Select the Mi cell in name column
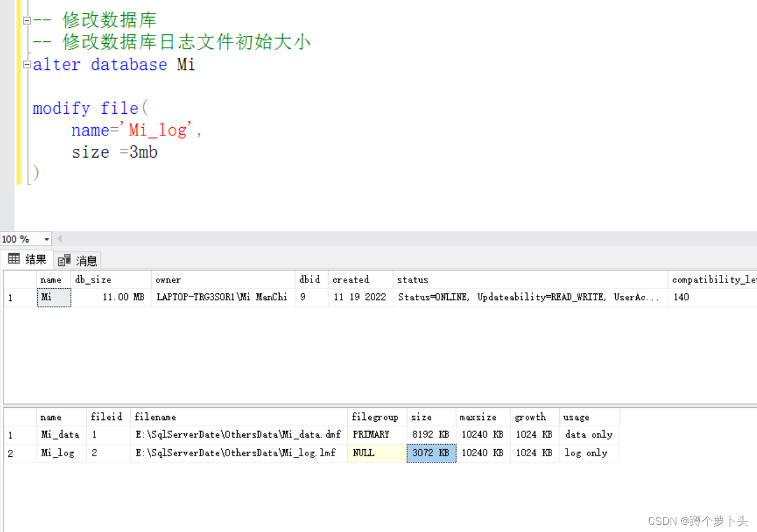 [54, 297]
